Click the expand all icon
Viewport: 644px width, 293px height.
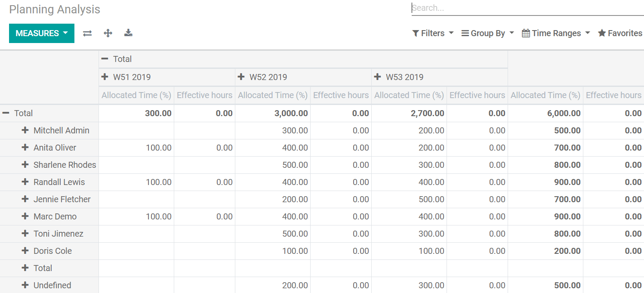point(108,33)
